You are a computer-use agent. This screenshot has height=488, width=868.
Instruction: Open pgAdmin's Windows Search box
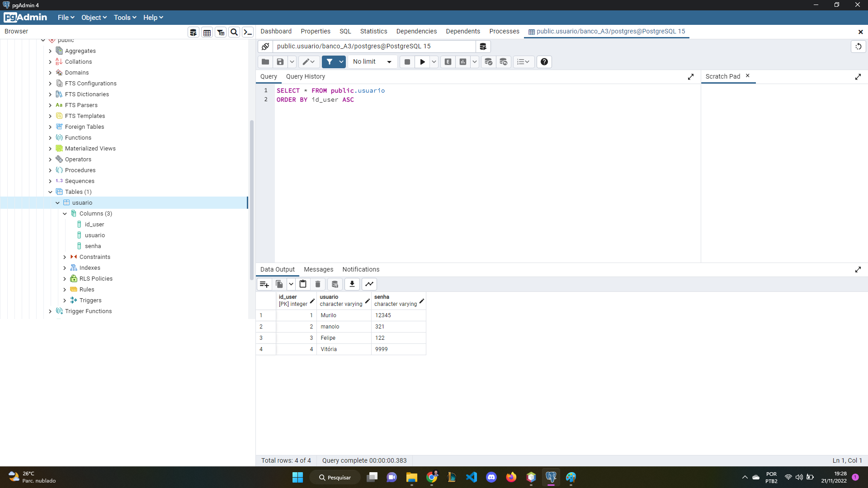click(x=335, y=477)
